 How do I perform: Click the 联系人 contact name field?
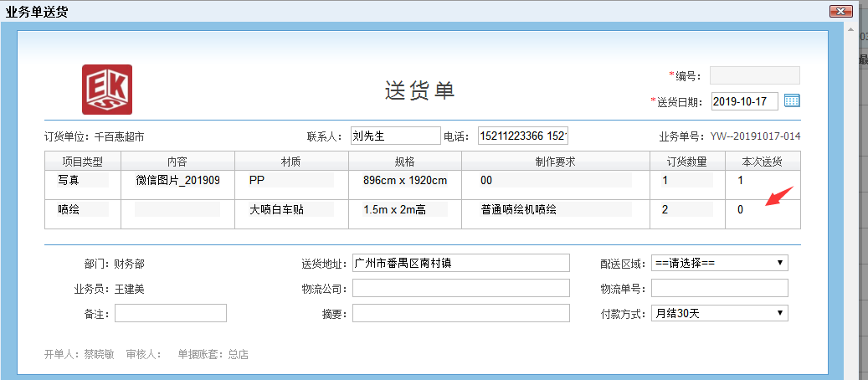coord(395,136)
